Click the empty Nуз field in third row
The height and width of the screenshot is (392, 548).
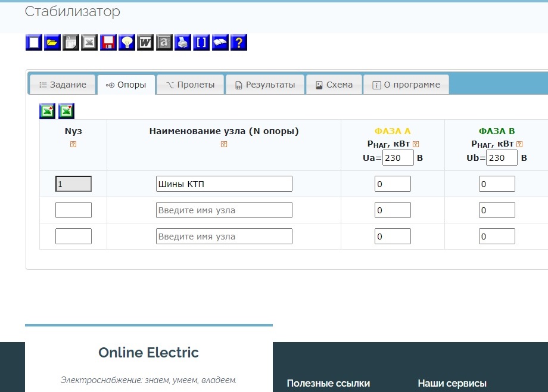click(x=73, y=237)
